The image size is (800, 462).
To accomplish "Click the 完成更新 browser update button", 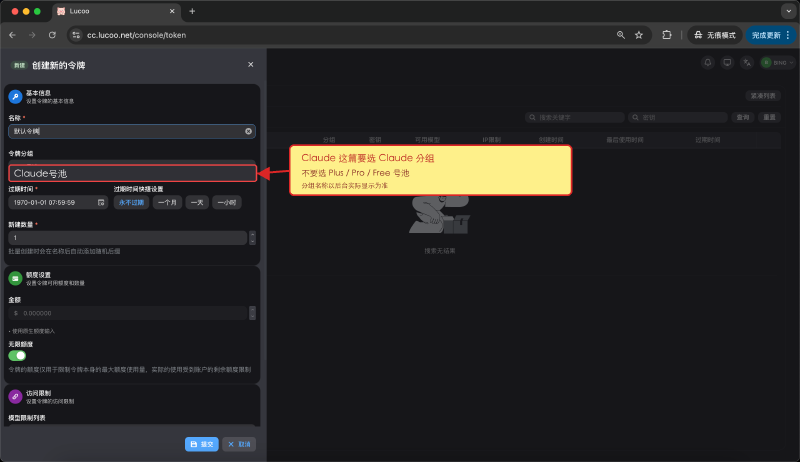I will (766, 35).
